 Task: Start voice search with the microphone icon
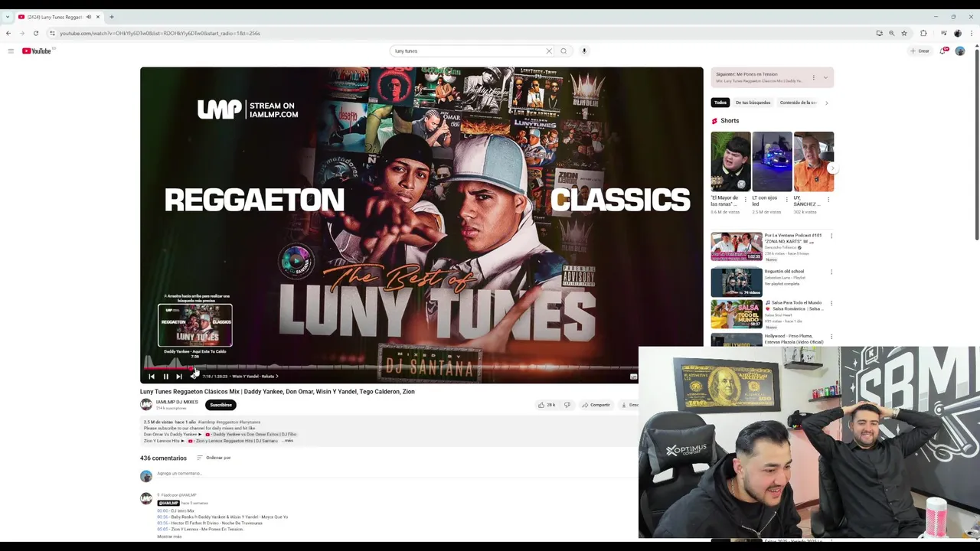pos(584,51)
